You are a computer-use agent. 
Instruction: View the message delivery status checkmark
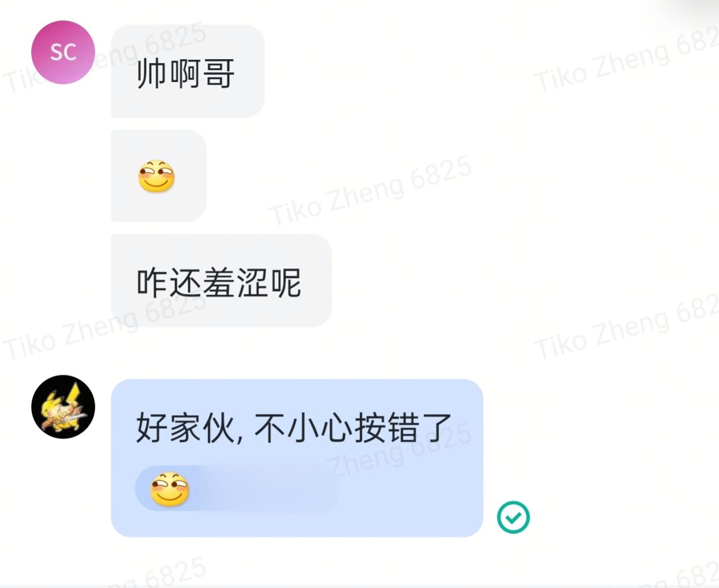tap(513, 517)
